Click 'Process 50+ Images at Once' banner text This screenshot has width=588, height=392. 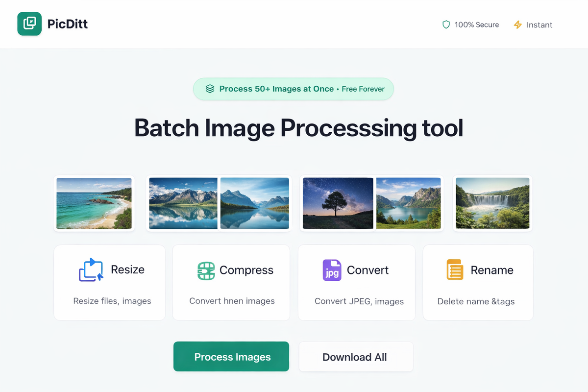click(x=276, y=89)
